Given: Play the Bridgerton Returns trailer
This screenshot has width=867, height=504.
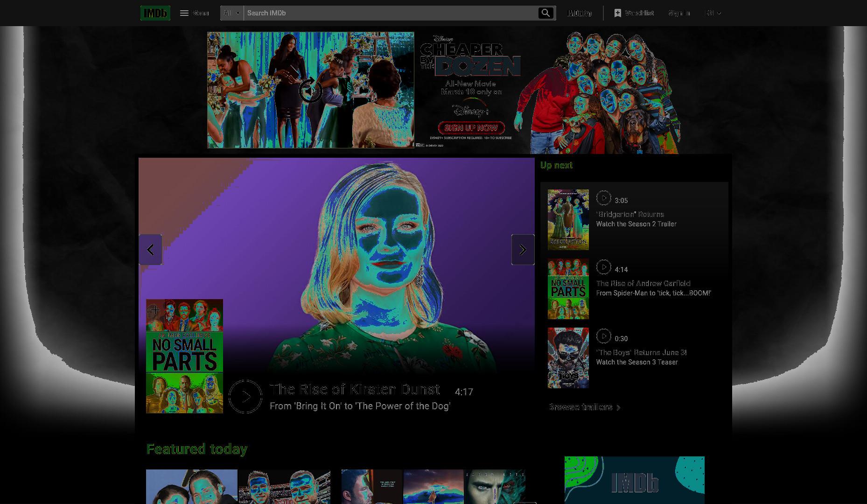Looking at the screenshot, I should (603, 198).
